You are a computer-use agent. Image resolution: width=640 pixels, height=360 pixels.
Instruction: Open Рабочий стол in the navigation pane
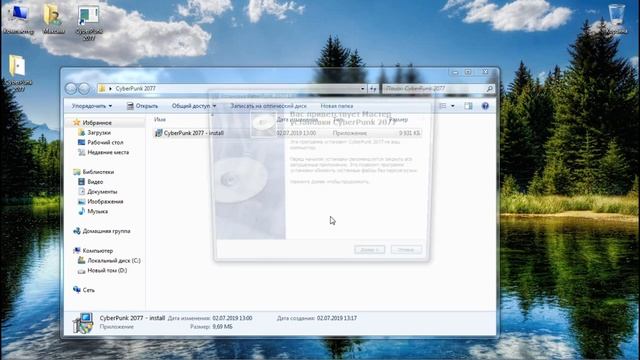(105, 142)
